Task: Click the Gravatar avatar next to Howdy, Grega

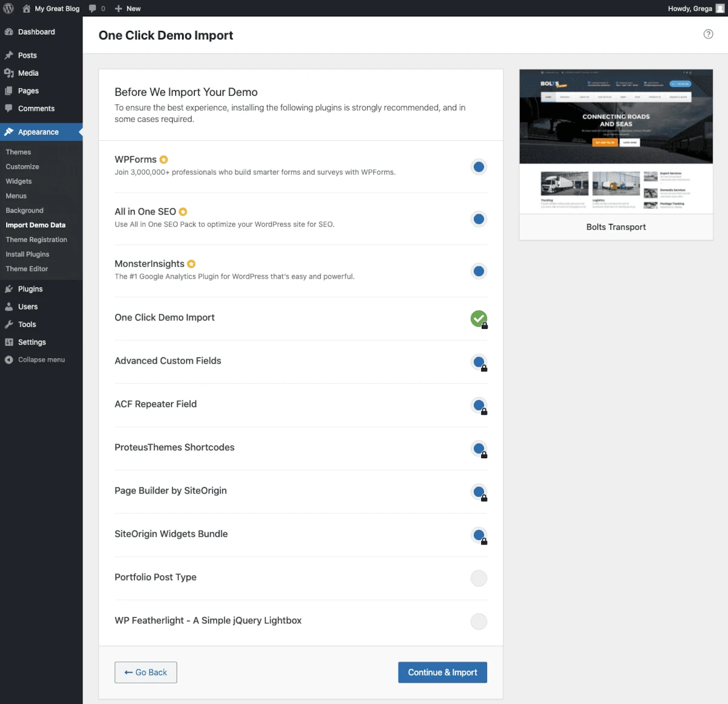Action: click(x=720, y=8)
